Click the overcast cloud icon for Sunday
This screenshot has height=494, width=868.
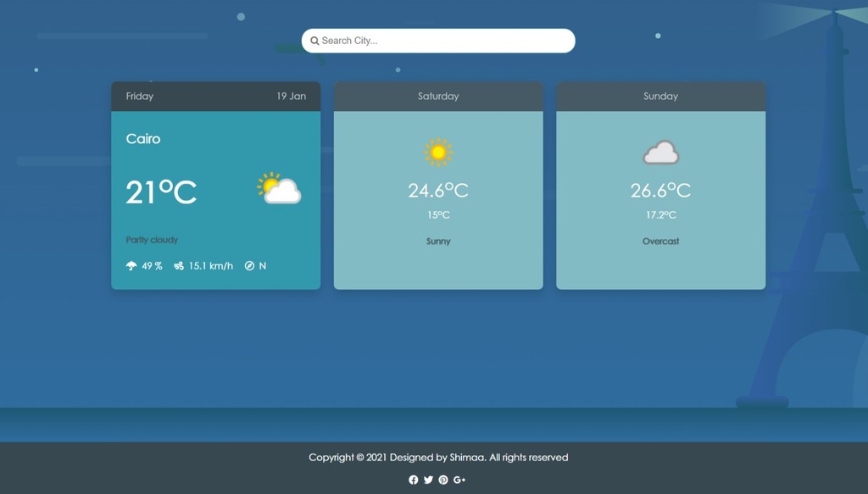click(660, 153)
